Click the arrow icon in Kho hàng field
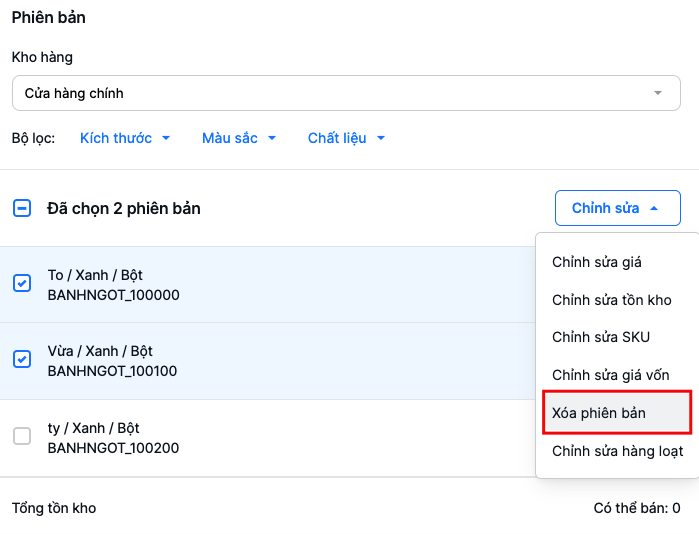 click(x=658, y=93)
